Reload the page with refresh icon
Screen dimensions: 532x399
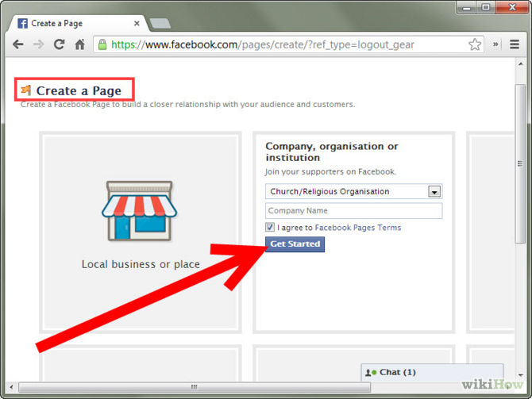[x=59, y=44]
